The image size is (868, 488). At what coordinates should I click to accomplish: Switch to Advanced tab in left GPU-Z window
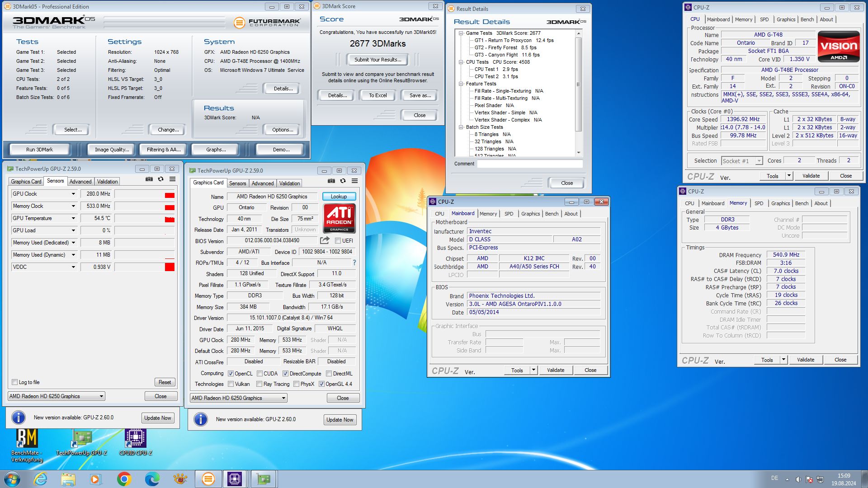pos(80,181)
